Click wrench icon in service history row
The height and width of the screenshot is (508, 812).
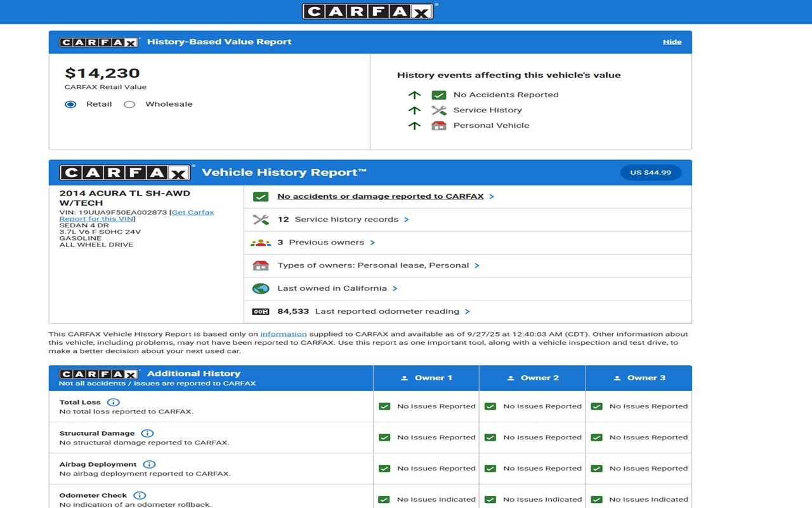click(261, 220)
